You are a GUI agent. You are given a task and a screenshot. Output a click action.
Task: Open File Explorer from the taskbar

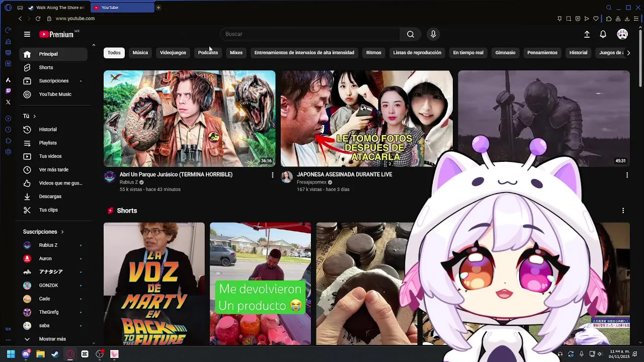40,354
